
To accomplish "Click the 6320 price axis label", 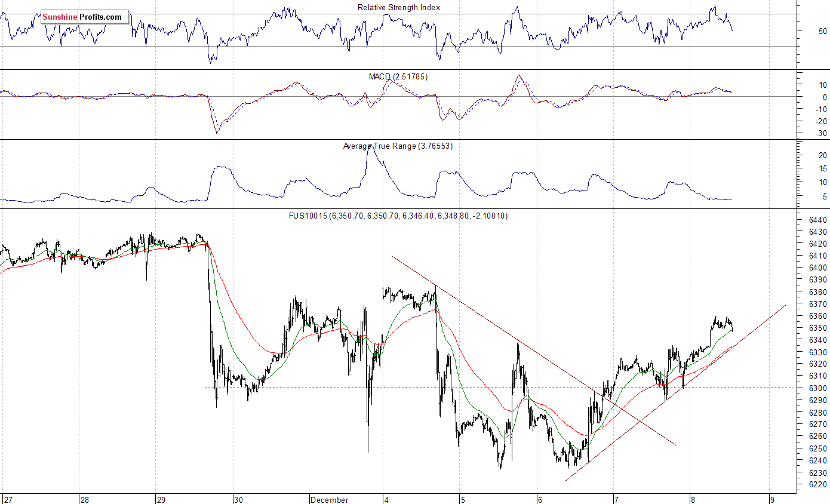I will point(817,364).
